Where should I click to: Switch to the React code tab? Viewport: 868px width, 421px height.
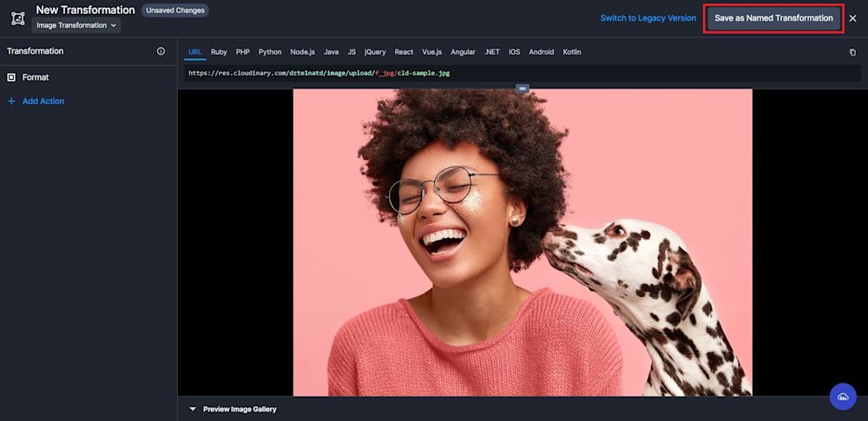click(x=404, y=52)
